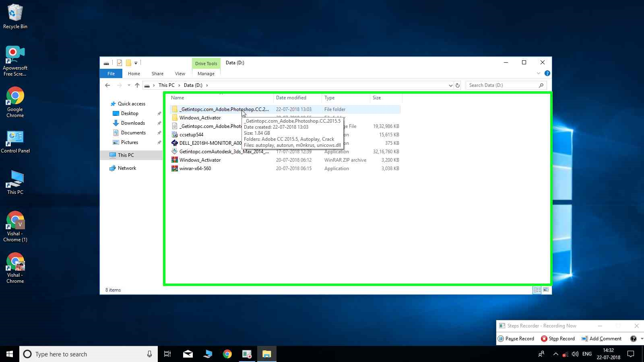The height and width of the screenshot is (362, 644).
Task: Expand the chevron after Data (D:) breadcrumb
Action: [x=207, y=85]
